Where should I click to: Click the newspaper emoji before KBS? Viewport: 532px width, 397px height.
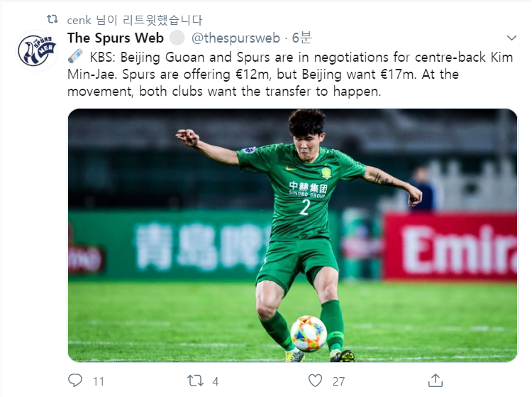click(75, 56)
